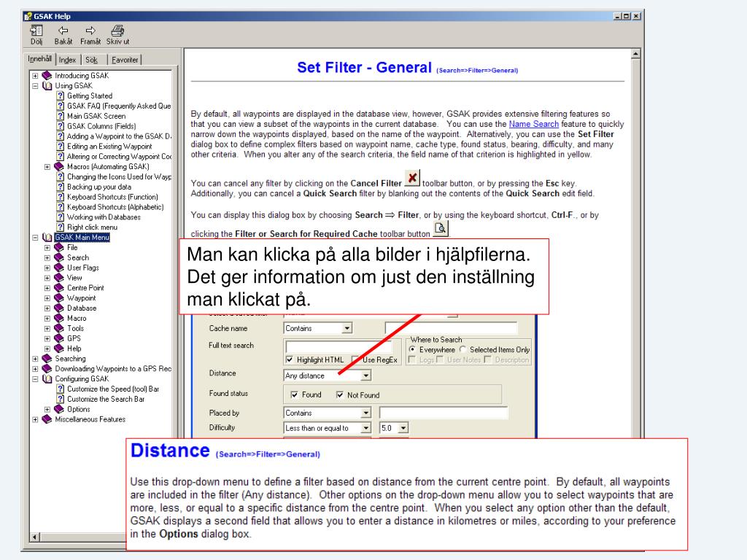Select Centre Point in the tree
Image resolution: width=747 pixels, height=560 pixels.
click(85, 288)
